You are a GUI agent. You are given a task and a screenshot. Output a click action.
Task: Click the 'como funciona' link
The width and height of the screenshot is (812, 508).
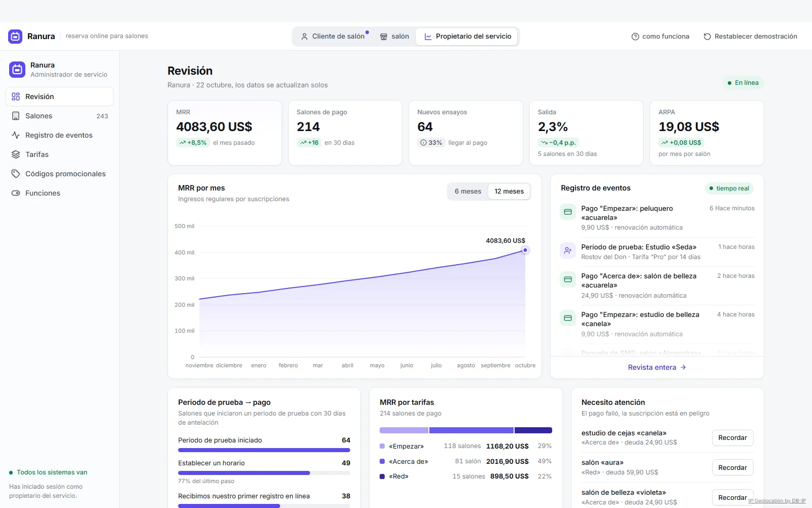coord(660,37)
